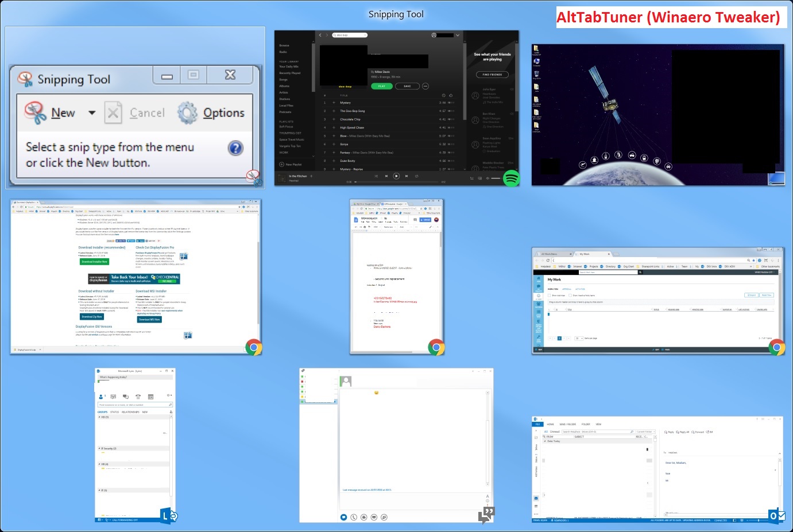Collapse the IT Security group in Lync
Image resolution: width=793 pixels, height=532 pixels.
[99, 449]
